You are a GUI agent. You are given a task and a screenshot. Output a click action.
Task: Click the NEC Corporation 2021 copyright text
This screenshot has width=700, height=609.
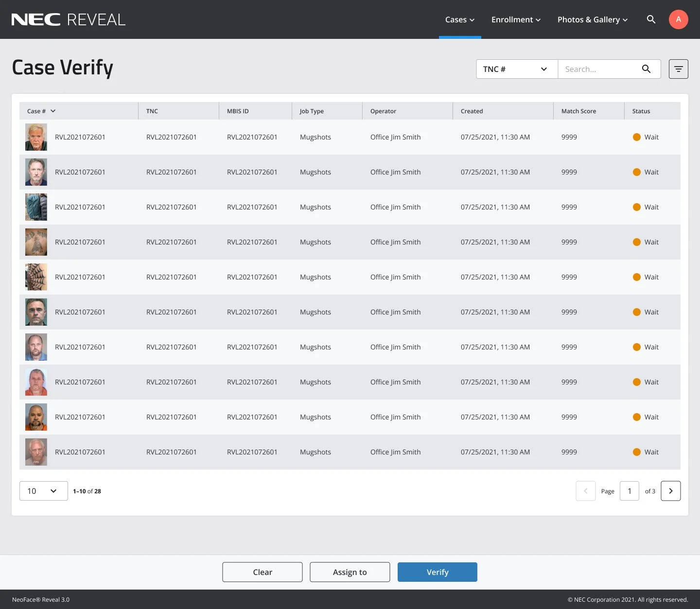point(628,599)
